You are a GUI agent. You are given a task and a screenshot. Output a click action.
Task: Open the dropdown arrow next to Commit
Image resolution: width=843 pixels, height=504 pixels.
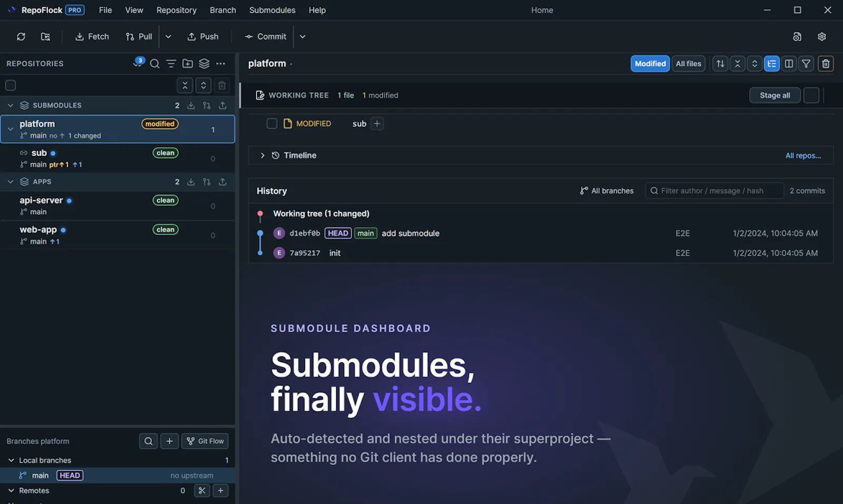pyautogui.click(x=302, y=36)
